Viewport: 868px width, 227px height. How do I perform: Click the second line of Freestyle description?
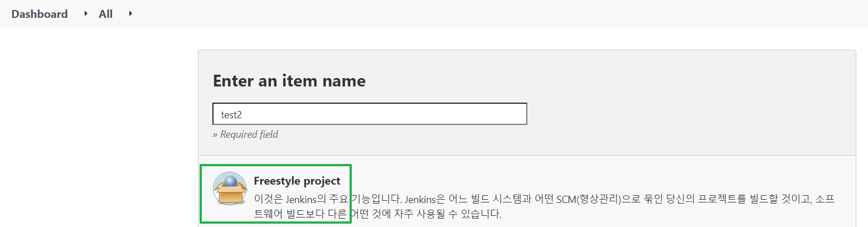coord(378,214)
